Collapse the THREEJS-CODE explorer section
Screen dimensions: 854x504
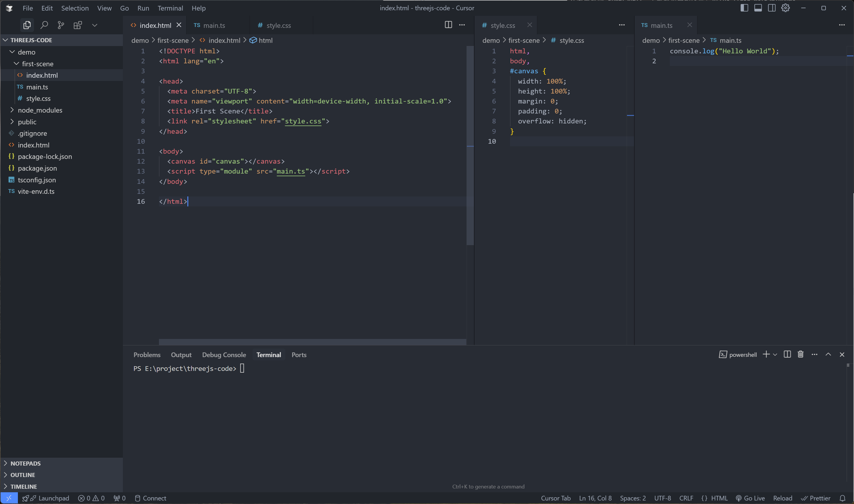[x=62, y=40]
